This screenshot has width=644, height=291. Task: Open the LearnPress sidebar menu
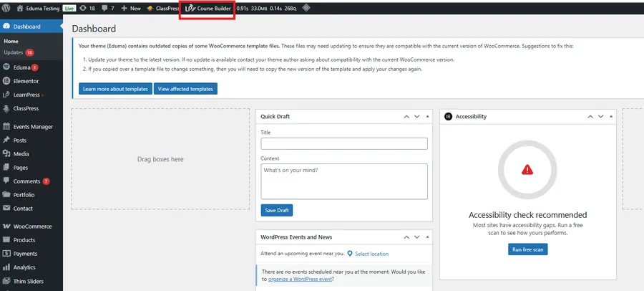[x=31, y=95]
